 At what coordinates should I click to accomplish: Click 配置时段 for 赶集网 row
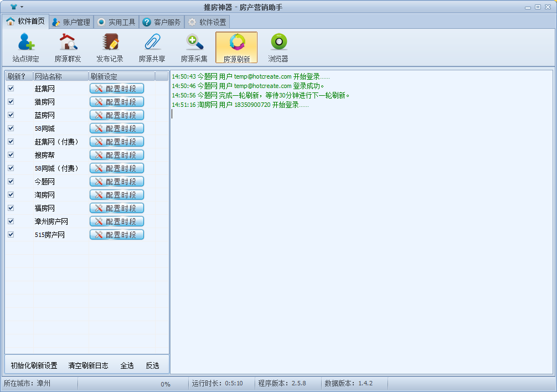[117, 89]
